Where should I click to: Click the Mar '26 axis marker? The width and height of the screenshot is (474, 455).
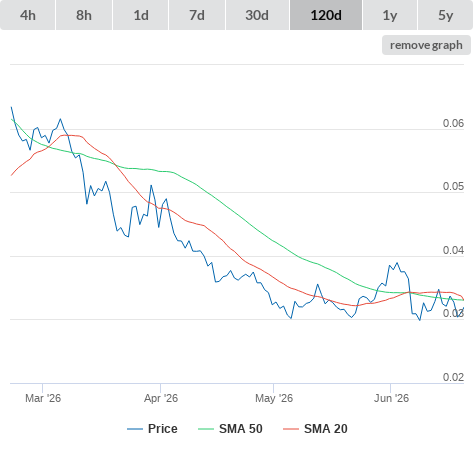[43, 398]
